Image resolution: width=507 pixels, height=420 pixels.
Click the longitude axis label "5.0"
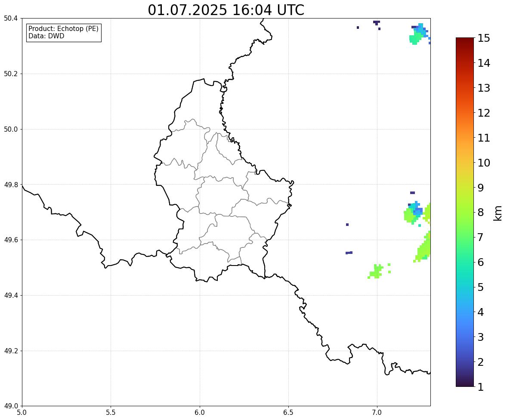pos(22,413)
